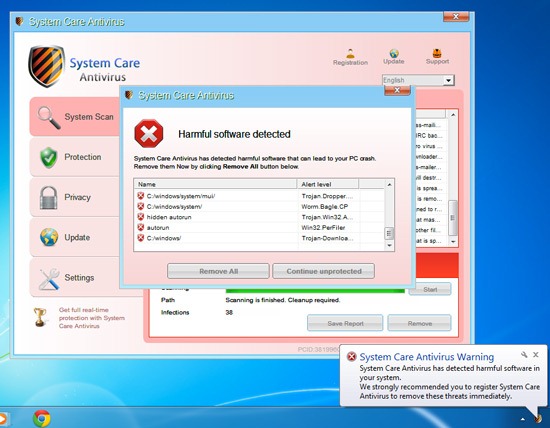Click Get full real-time protection link
The height and width of the screenshot is (428, 550).
[92, 318]
